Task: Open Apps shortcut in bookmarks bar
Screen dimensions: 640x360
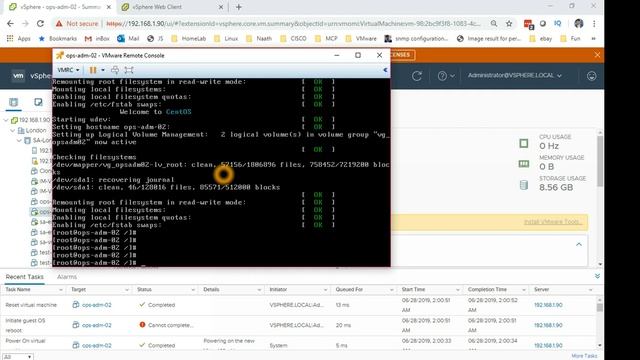Action: point(18,38)
